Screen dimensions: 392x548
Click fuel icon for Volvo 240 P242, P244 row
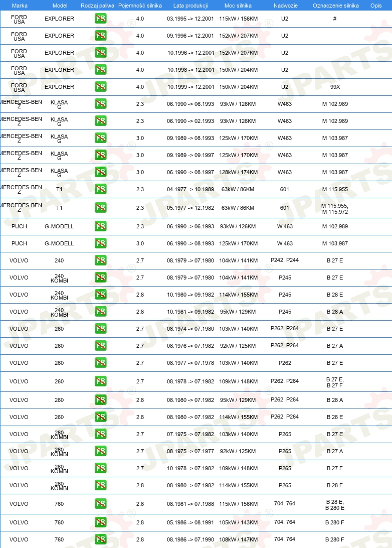[x=101, y=260]
